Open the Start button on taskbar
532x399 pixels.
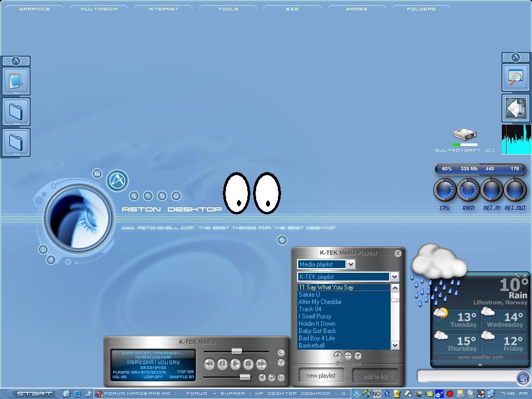33,394
